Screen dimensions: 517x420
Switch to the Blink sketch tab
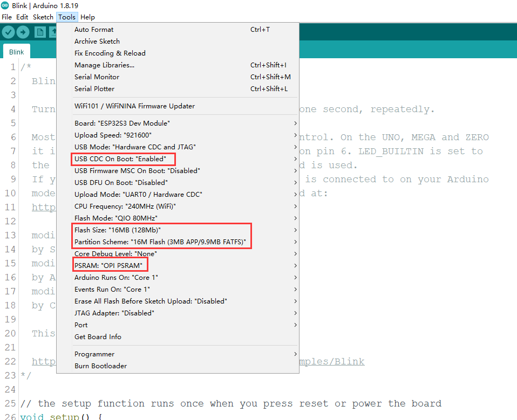[17, 52]
